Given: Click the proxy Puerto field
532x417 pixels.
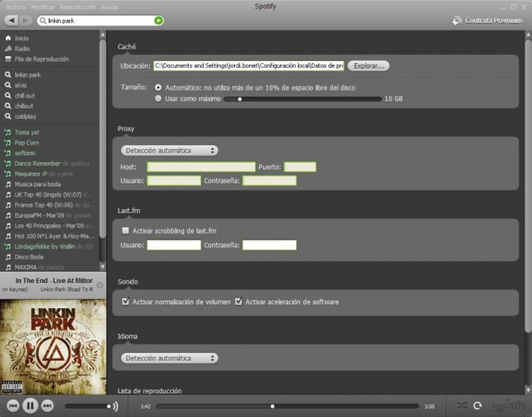Looking at the screenshot, I should click(300, 166).
